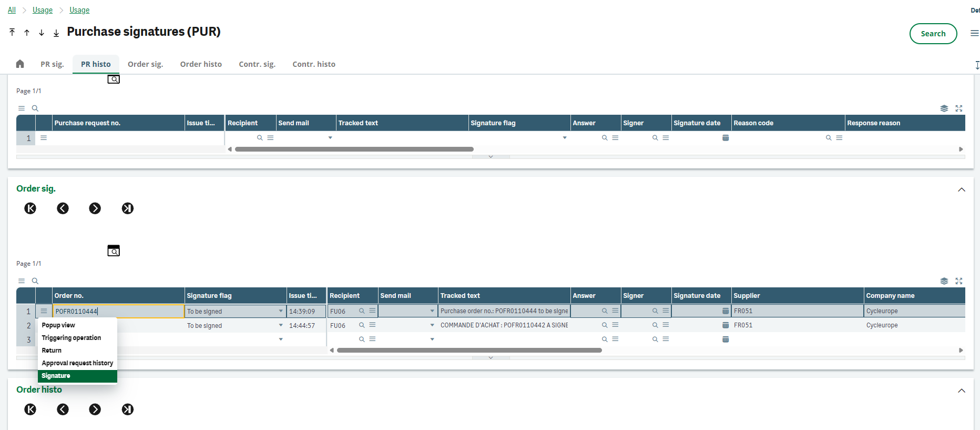This screenshot has width=980, height=430.
Task: Click the Tracked text cell for POFR0110442
Action: (x=504, y=325)
